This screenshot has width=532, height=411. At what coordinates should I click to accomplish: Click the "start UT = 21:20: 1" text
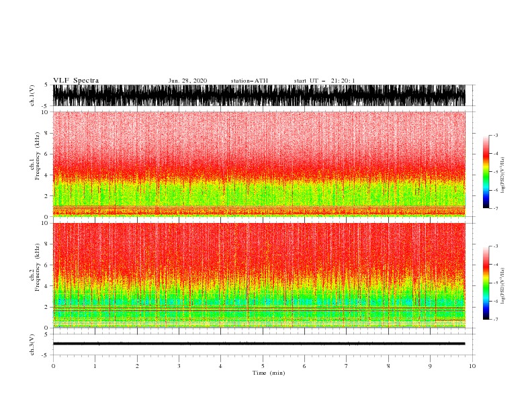point(324,81)
